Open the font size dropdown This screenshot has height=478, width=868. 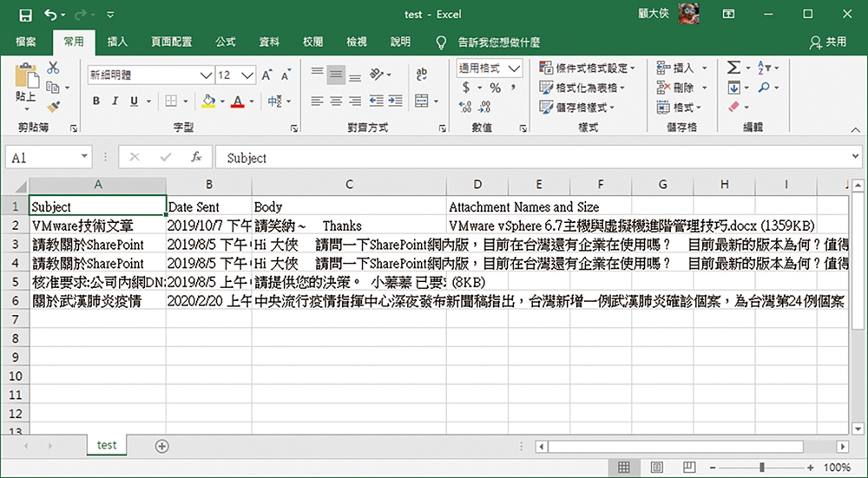[247, 75]
